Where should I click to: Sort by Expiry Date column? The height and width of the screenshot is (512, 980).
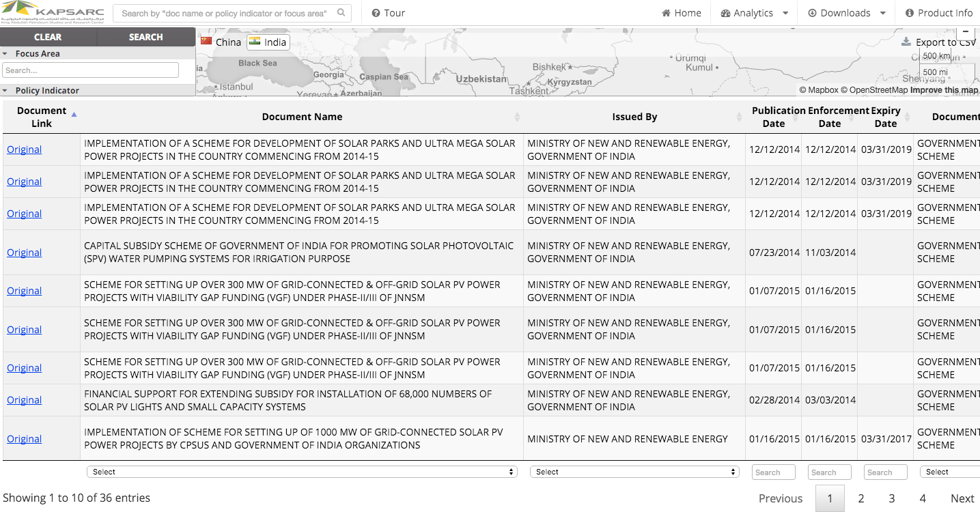coord(886,117)
